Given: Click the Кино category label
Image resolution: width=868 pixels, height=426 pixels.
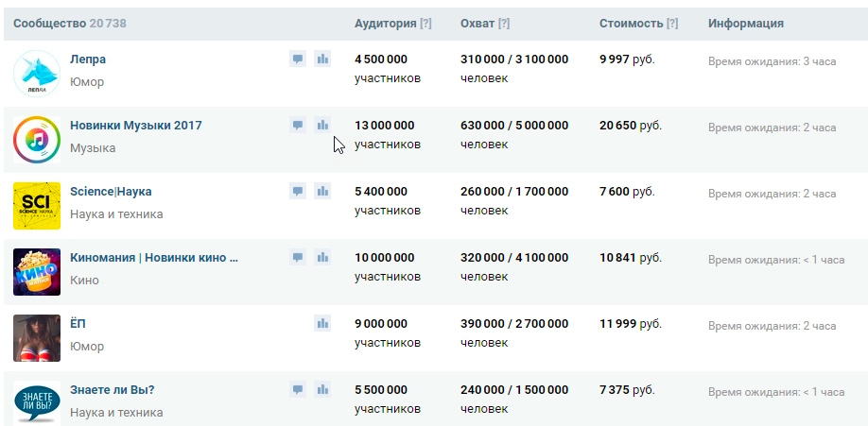Looking at the screenshot, I should (x=85, y=280).
